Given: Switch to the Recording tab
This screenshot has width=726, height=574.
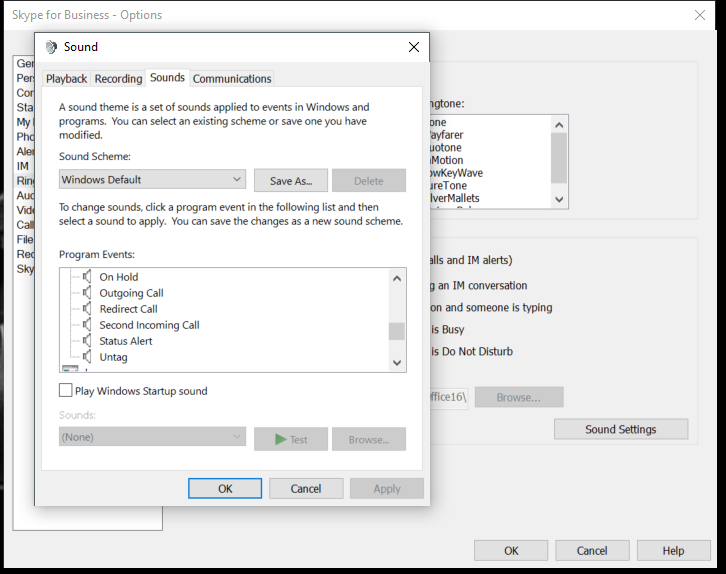Looking at the screenshot, I should tap(118, 79).
